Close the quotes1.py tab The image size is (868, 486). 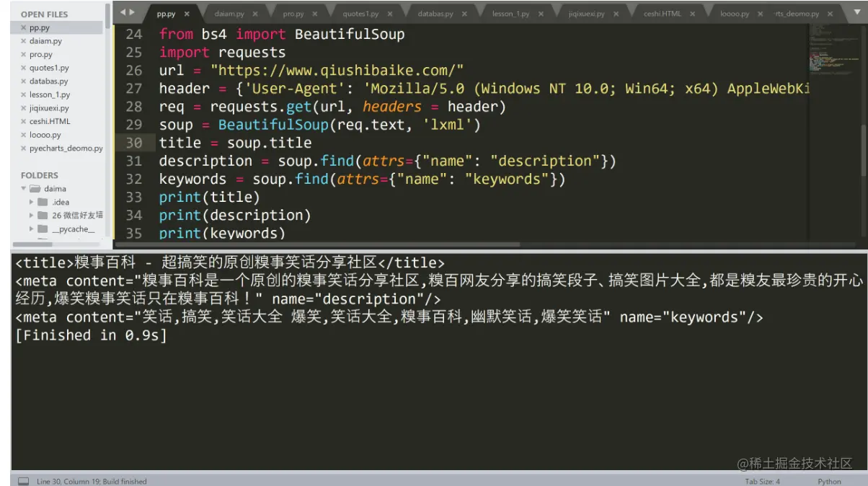coord(391,14)
